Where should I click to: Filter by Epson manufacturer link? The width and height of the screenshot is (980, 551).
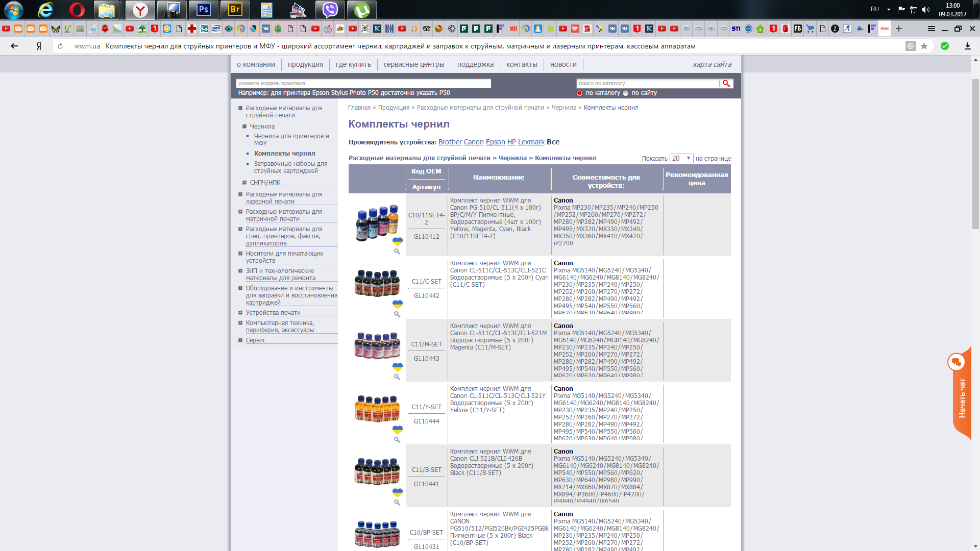coord(495,142)
